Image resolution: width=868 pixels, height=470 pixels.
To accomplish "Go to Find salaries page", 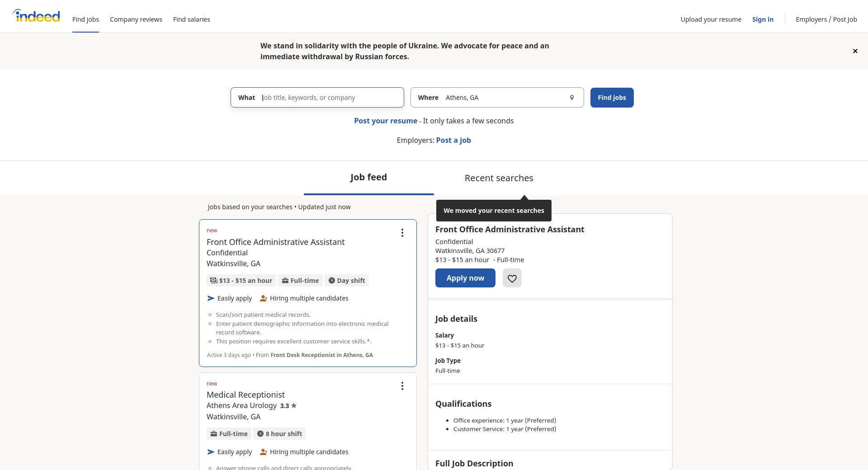I will 192,19.
